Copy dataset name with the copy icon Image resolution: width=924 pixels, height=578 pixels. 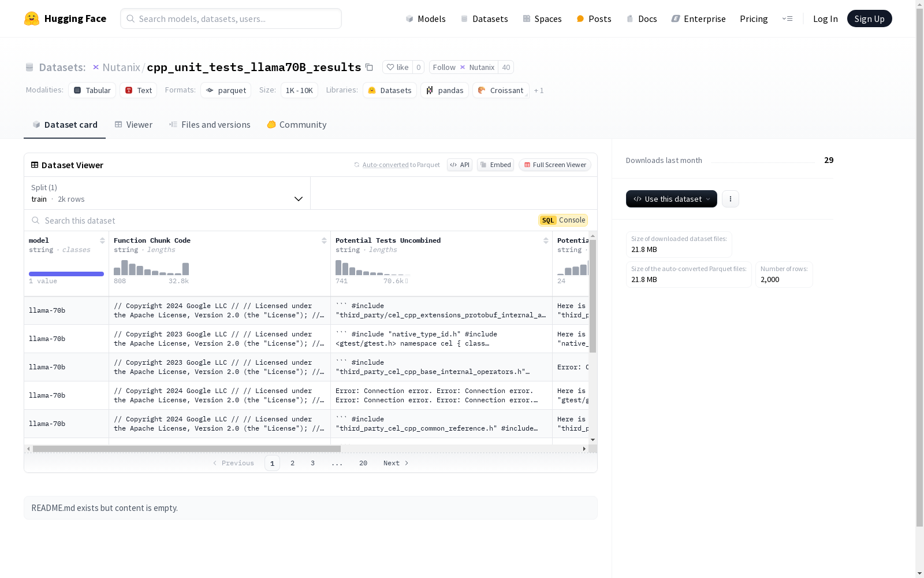tap(369, 67)
